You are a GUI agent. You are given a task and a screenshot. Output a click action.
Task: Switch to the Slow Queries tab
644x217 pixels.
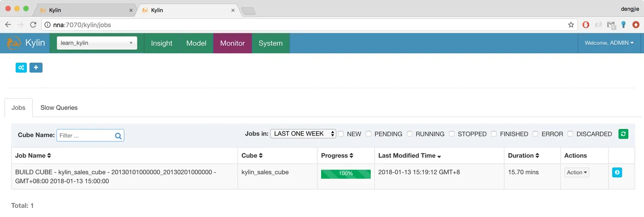coord(59,107)
